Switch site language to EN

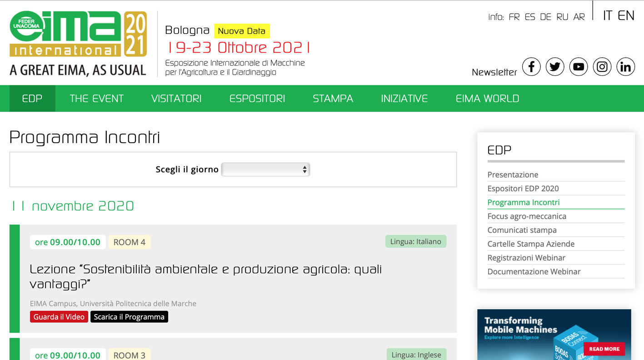coord(626,15)
